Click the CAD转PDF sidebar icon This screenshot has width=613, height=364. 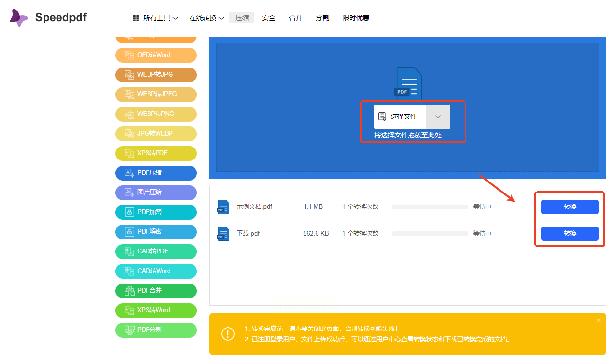[129, 251]
